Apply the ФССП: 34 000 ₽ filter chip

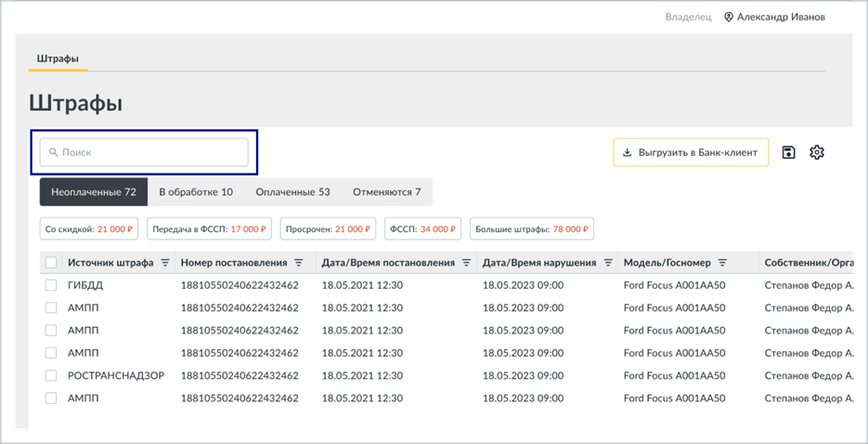point(423,229)
